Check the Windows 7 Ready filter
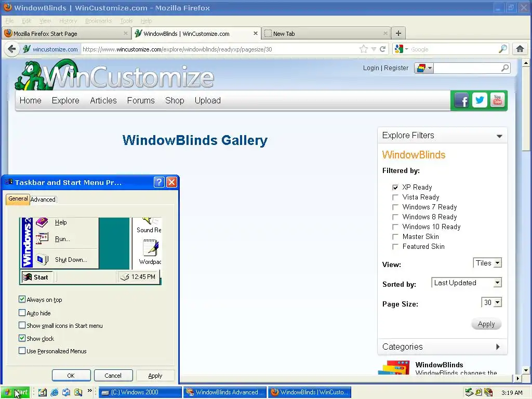Image resolution: width=532 pixels, height=399 pixels. coord(395,207)
